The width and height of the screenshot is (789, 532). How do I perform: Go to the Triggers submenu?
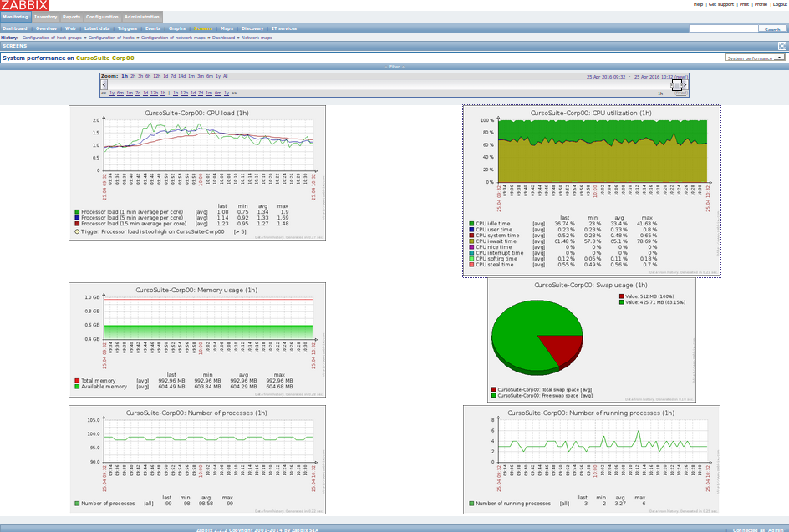tap(127, 28)
